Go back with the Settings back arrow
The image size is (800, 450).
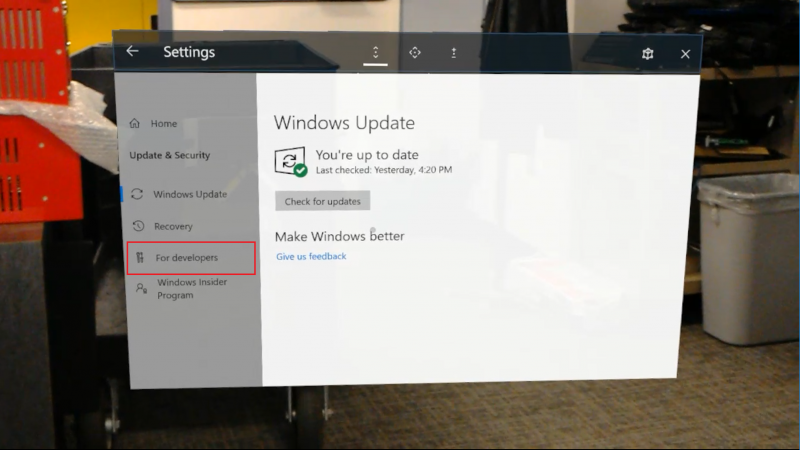133,51
